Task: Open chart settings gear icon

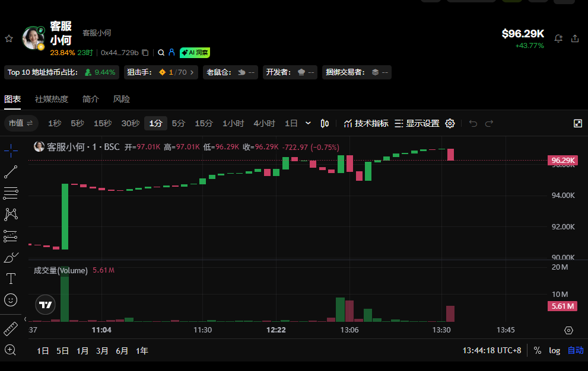Action: click(450, 123)
